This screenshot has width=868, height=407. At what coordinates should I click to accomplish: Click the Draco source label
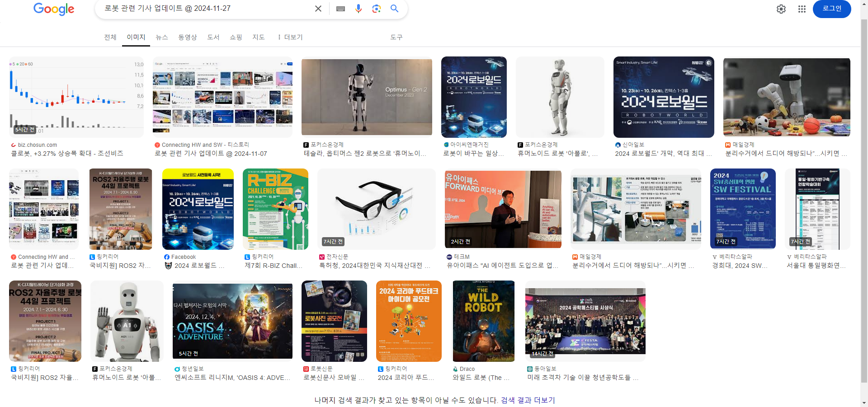pos(467,369)
